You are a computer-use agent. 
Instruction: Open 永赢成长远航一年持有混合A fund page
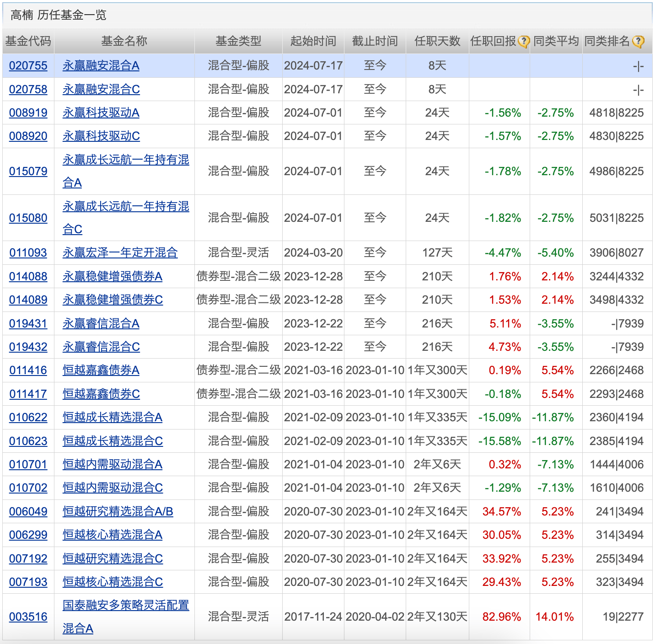point(126,171)
